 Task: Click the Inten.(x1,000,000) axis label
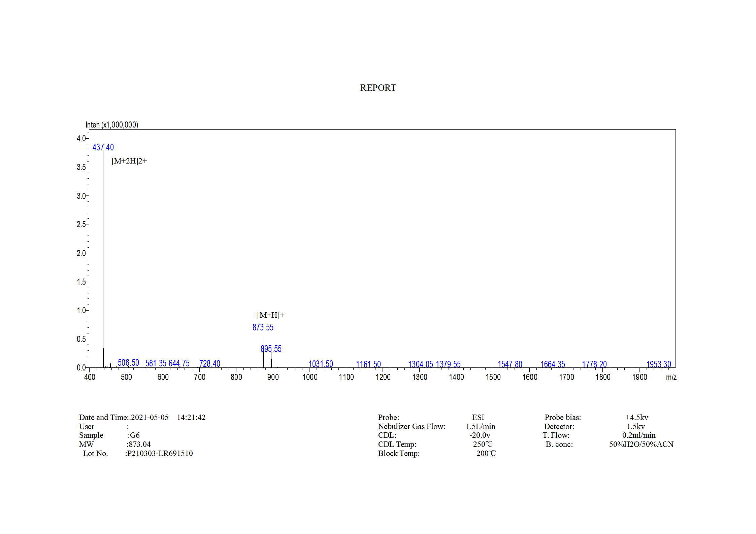tap(112, 125)
